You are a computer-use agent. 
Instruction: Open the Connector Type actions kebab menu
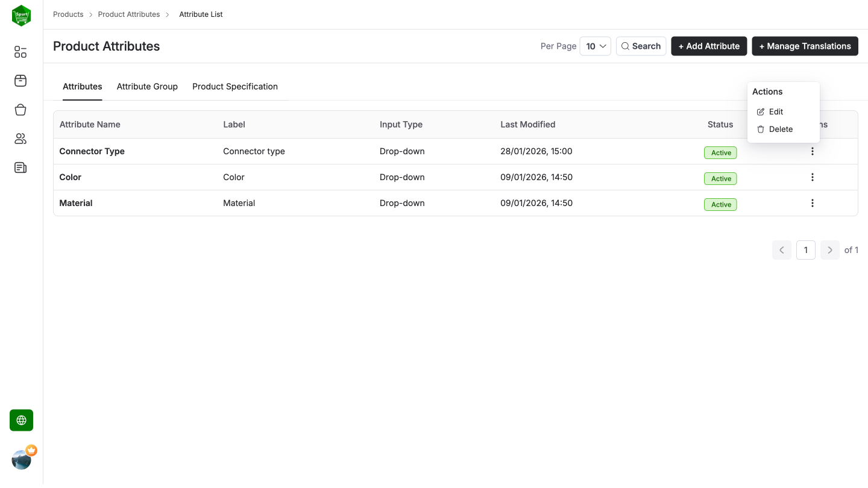[x=813, y=151]
